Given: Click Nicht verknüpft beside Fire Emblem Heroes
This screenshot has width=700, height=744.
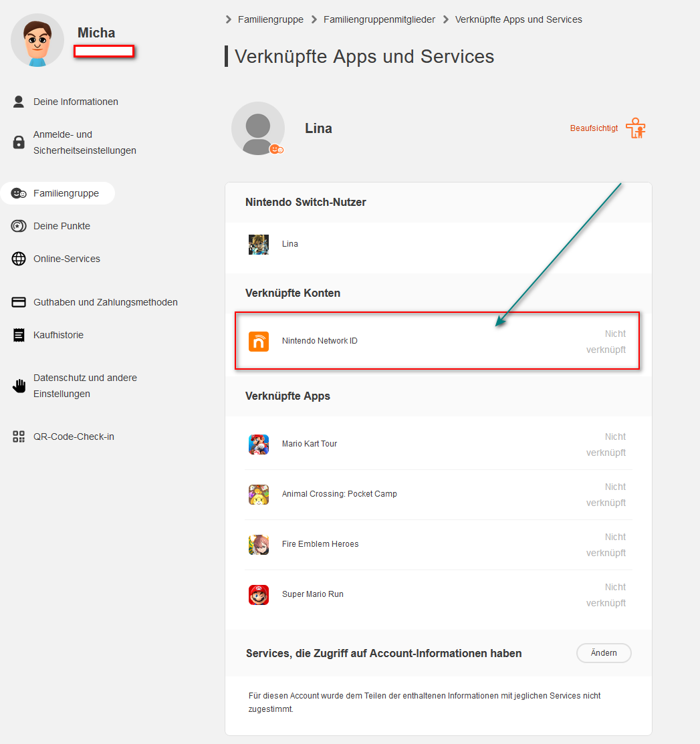Looking at the screenshot, I should [606, 545].
